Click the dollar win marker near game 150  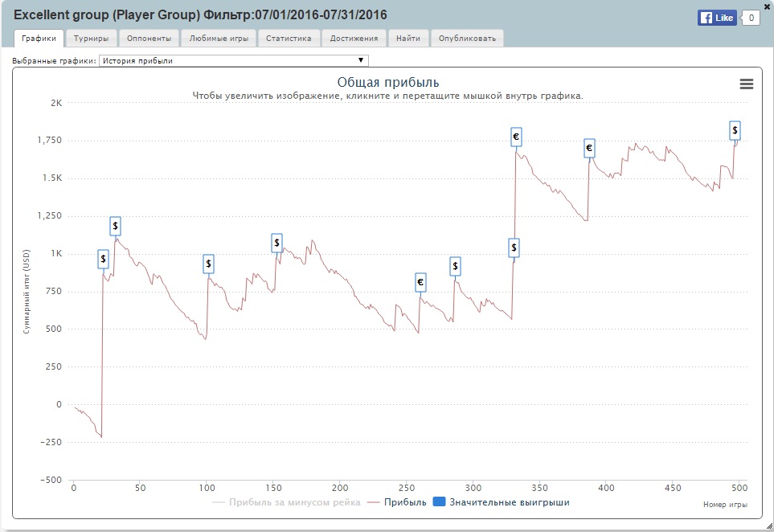pos(277,243)
